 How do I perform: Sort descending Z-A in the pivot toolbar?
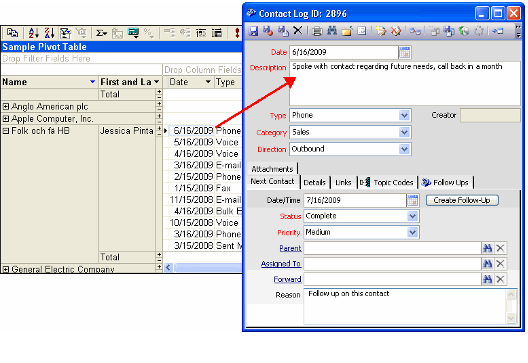pos(49,33)
